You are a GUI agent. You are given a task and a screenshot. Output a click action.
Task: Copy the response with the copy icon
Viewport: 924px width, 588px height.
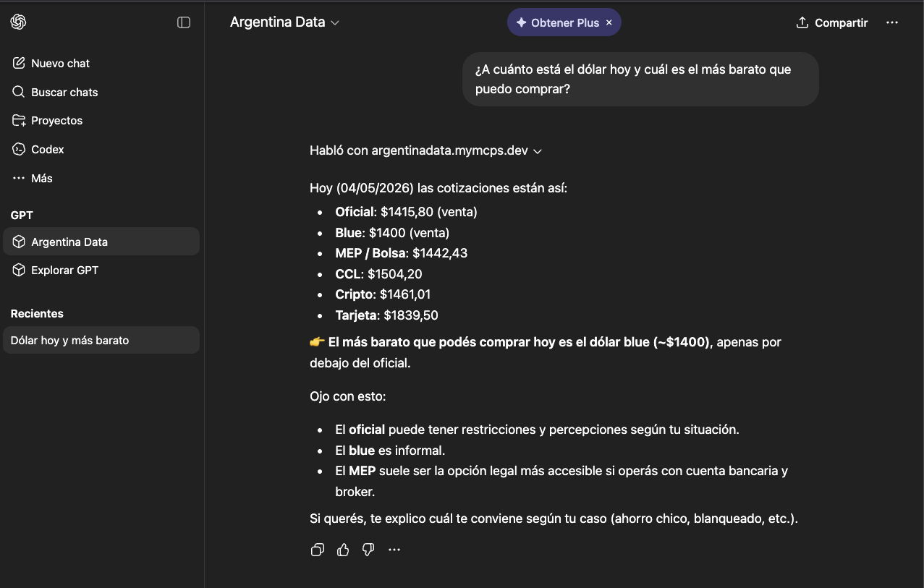[317, 550]
